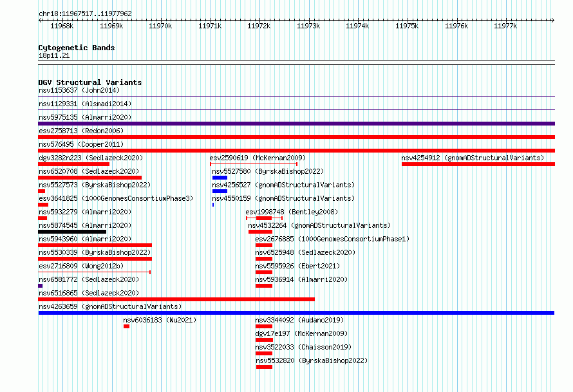Click nsv6520708 (Sedlazeck2020) label
This screenshot has width=573, height=392.
pyautogui.click(x=89, y=171)
